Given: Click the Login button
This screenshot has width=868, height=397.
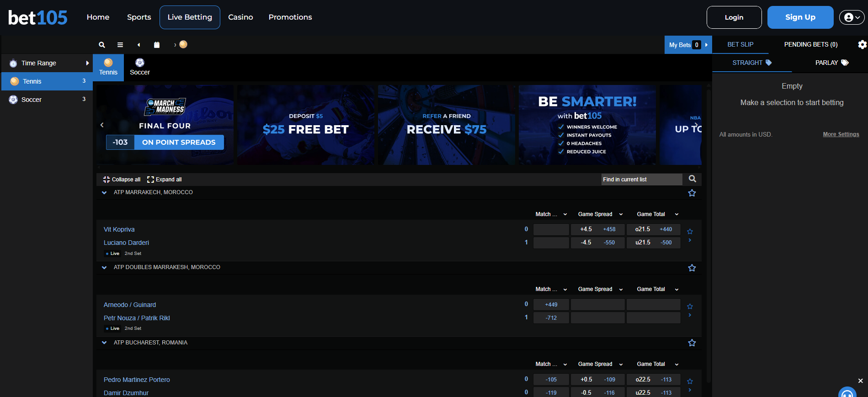Looking at the screenshot, I should [x=734, y=17].
